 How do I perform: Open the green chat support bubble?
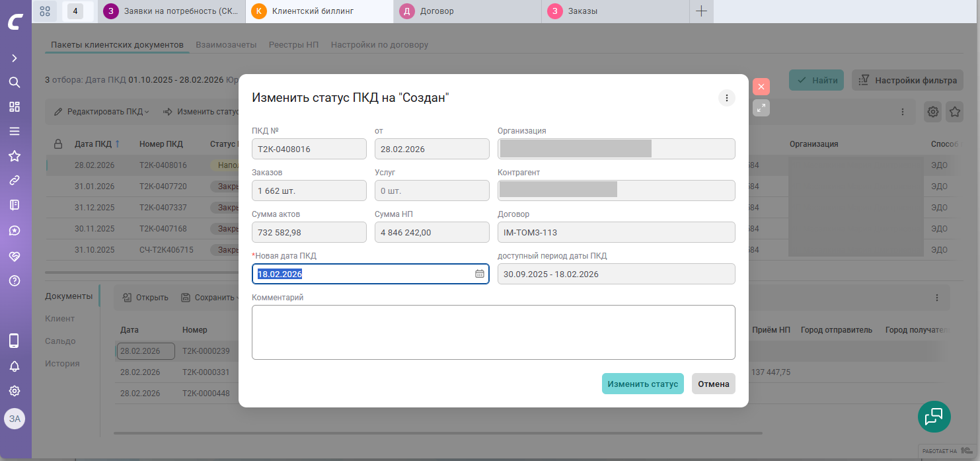pos(934,416)
